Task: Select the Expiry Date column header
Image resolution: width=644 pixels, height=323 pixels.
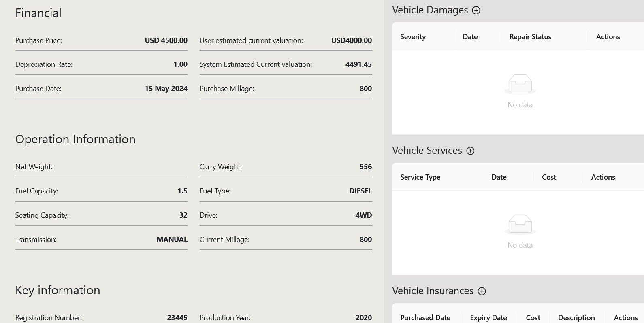Action: coord(488,318)
